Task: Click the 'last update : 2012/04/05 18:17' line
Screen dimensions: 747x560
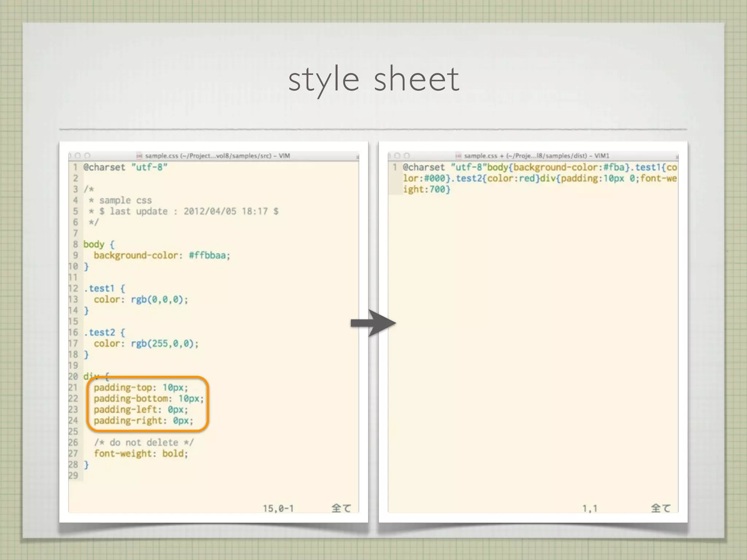Action: pos(184,211)
